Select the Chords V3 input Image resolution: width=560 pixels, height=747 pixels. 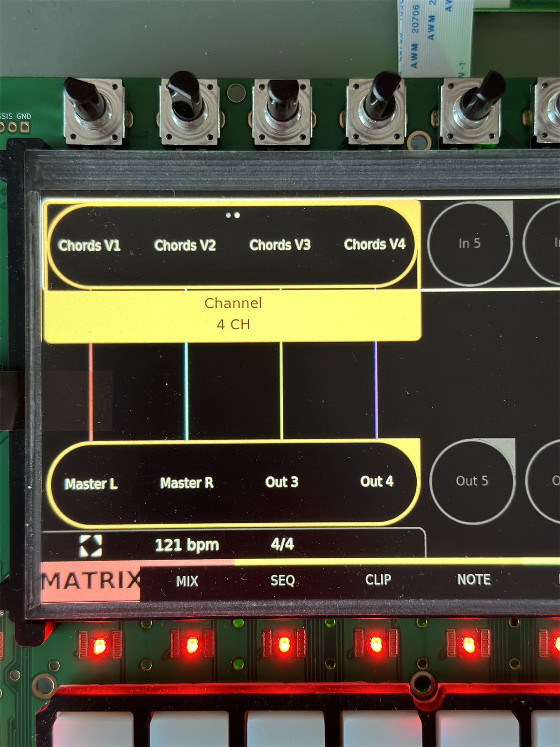pyautogui.click(x=280, y=245)
